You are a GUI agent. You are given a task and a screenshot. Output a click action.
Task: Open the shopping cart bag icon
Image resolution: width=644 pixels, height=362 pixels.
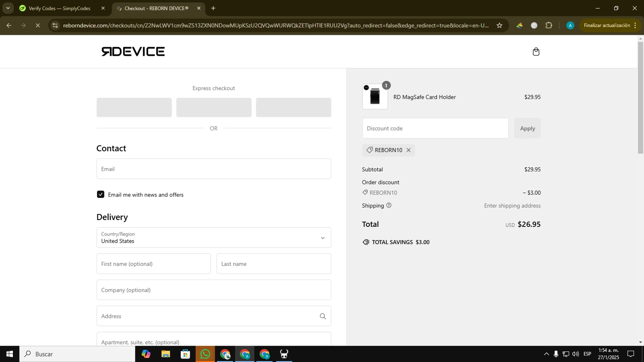click(x=536, y=51)
